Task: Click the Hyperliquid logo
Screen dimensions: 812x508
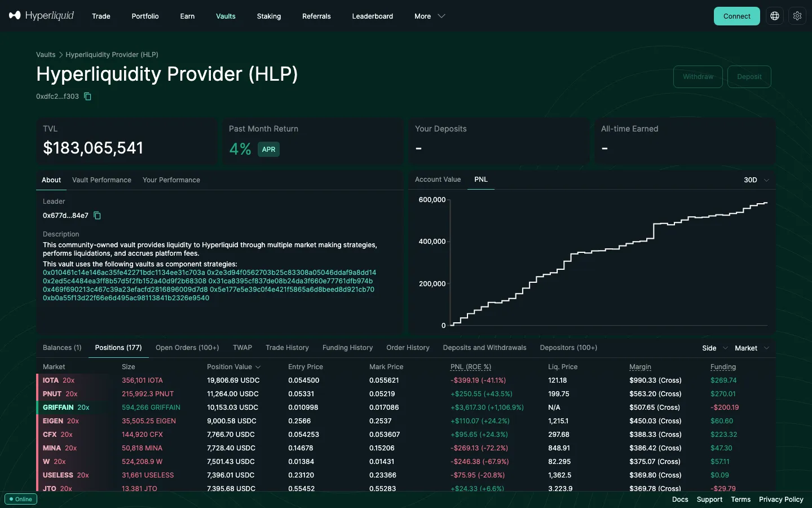Action: click(x=41, y=16)
